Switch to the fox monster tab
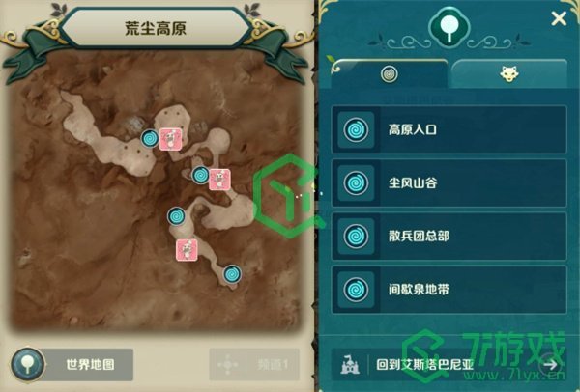This screenshot has width=580, height=392. tap(509, 74)
